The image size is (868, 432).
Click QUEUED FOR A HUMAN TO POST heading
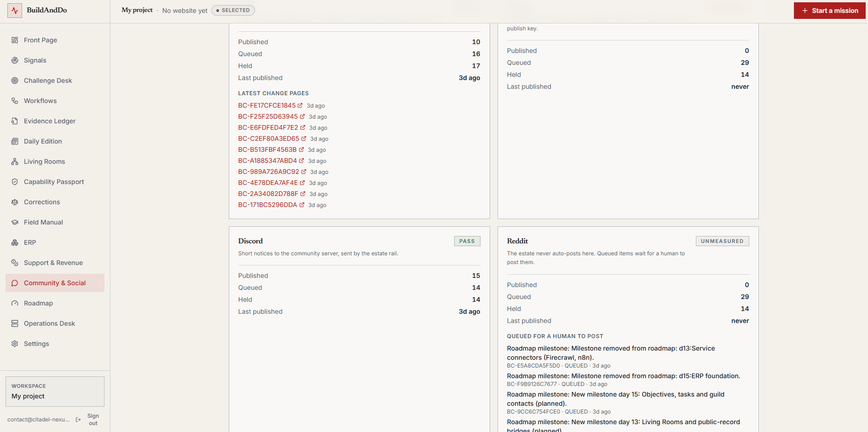pos(555,336)
